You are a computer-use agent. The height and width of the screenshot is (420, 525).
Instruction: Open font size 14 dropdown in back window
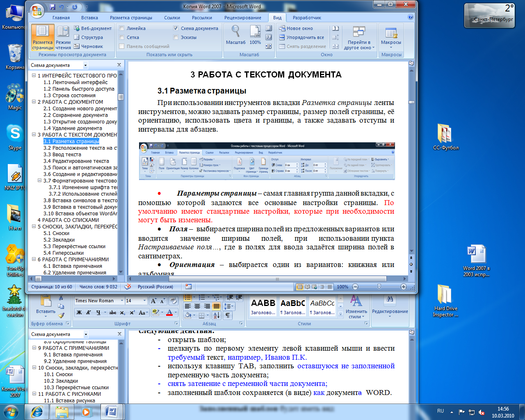point(144,301)
